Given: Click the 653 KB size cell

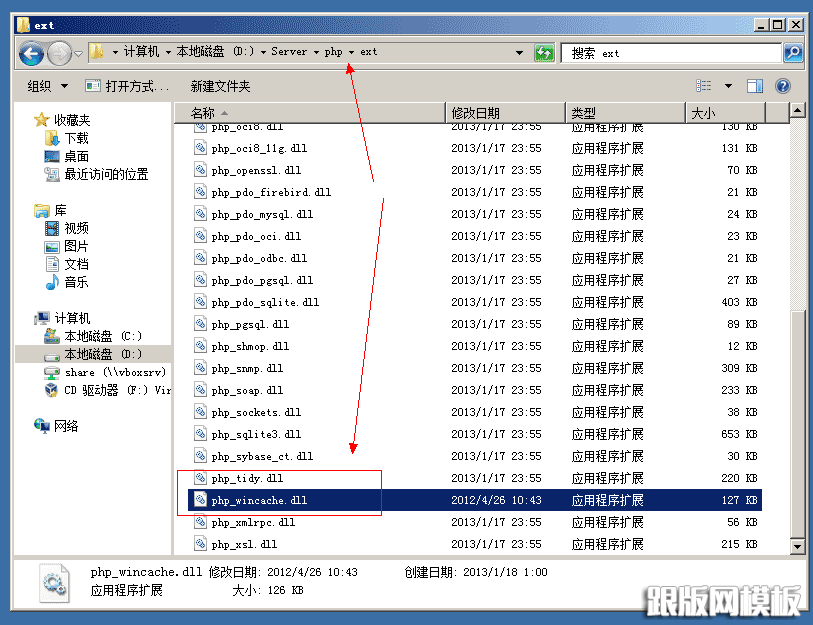Looking at the screenshot, I should (x=739, y=434).
